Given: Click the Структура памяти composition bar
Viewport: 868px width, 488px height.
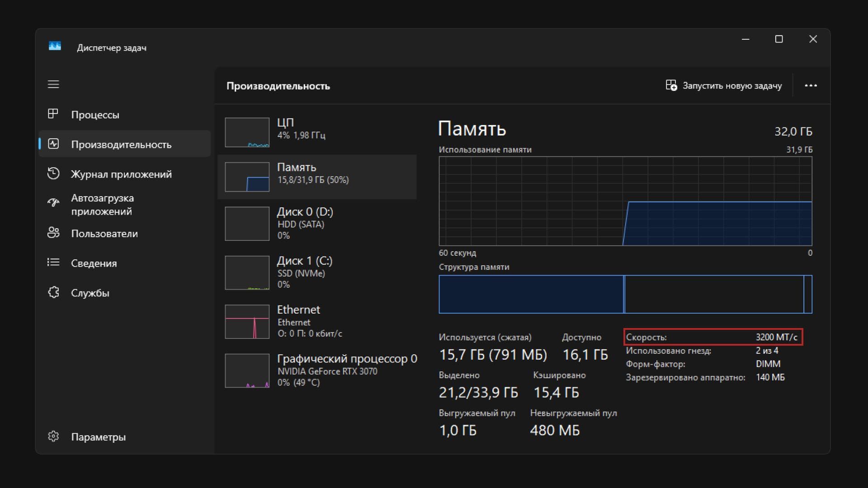Looking at the screenshot, I should 625,294.
